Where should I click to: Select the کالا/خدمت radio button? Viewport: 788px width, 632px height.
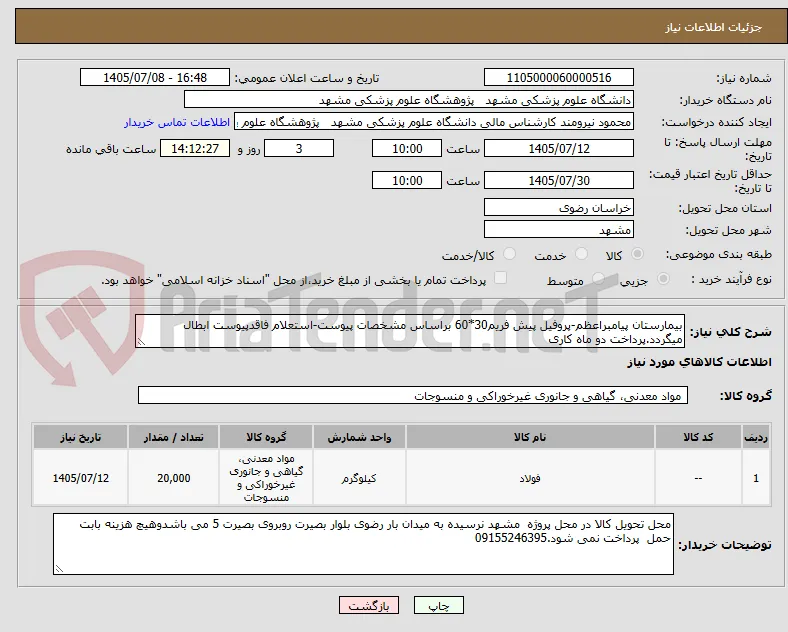(x=510, y=254)
